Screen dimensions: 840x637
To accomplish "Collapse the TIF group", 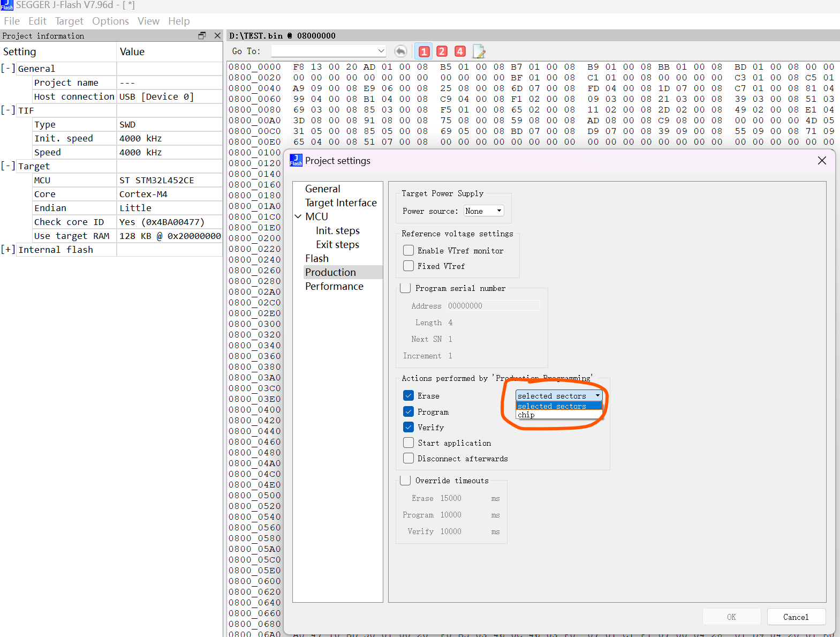I will coord(7,110).
